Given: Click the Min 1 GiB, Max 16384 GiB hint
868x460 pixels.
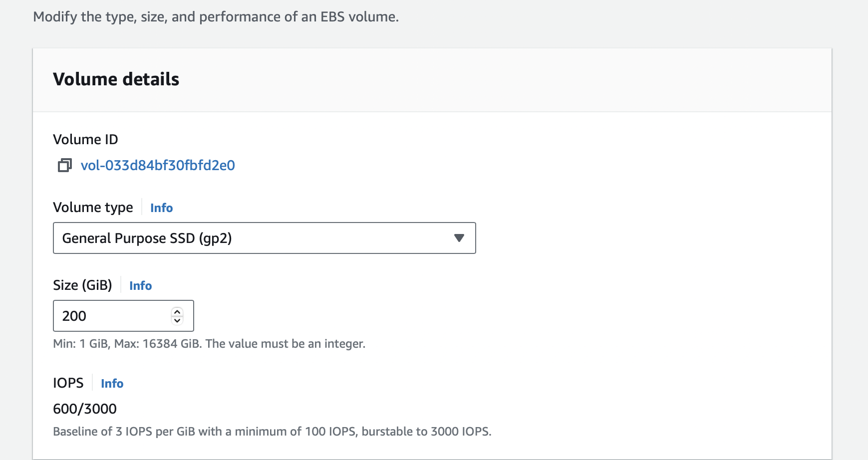Looking at the screenshot, I should [x=209, y=344].
